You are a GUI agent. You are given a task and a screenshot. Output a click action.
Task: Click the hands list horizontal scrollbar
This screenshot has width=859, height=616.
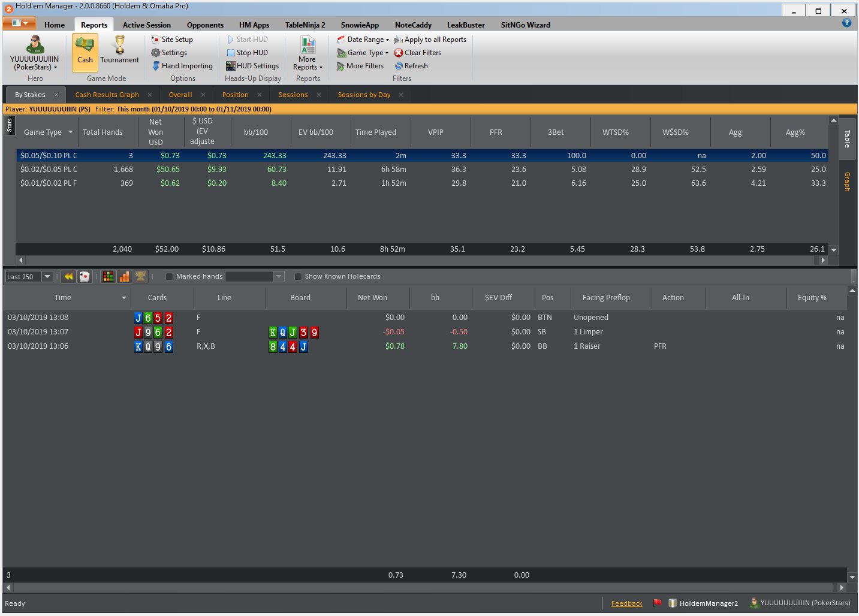(424, 588)
